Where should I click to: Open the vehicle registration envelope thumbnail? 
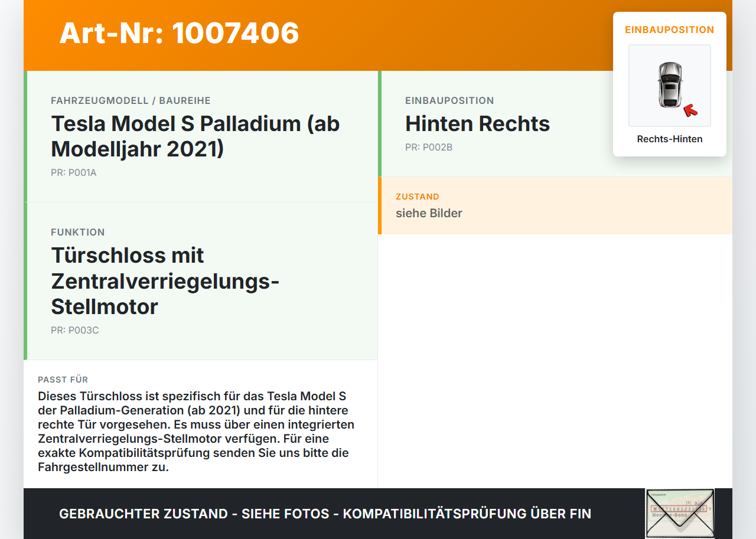click(x=680, y=513)
